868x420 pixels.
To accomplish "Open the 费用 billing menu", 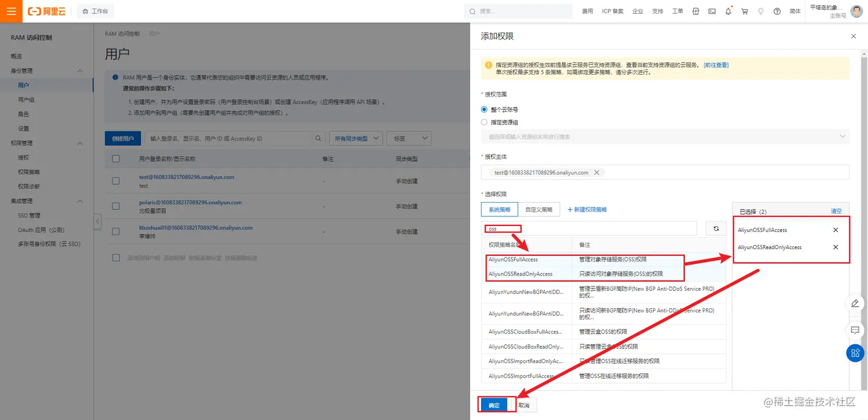I will 587,11.
